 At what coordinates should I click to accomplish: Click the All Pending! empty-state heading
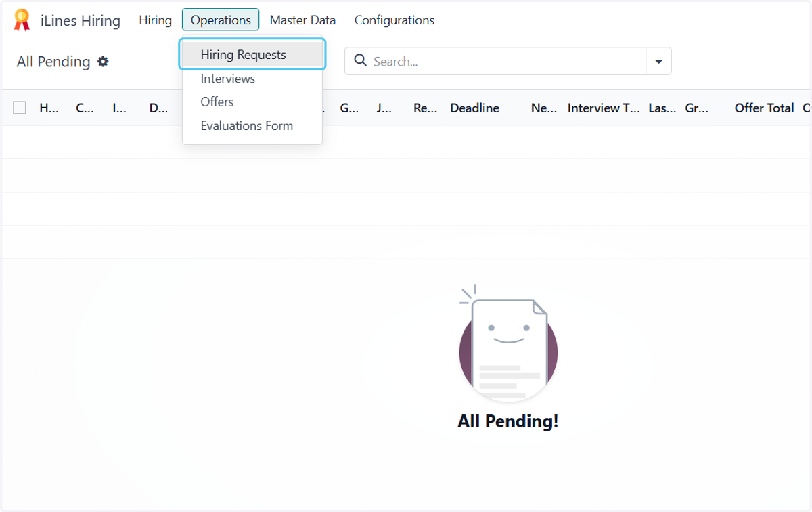508,421
